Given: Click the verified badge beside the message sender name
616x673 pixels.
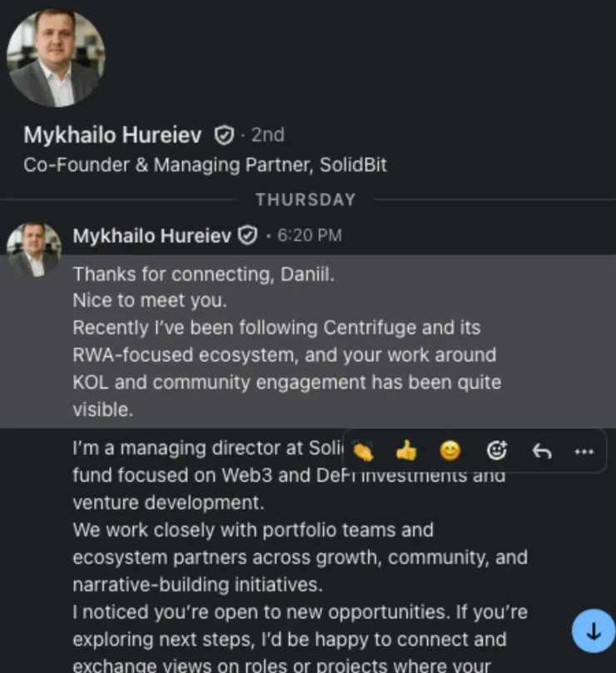Looking at the screenshot, I should [x=247, y=235].
